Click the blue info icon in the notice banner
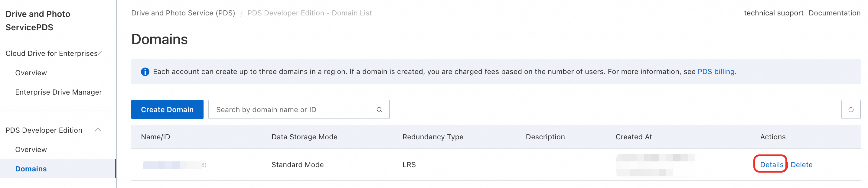This screenshot has width=868, height=188. 145,72
